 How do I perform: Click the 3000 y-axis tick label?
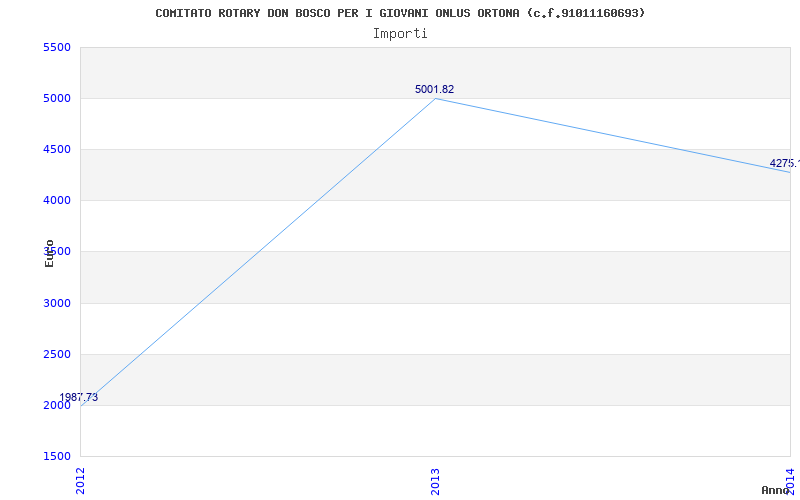[57, 303]
